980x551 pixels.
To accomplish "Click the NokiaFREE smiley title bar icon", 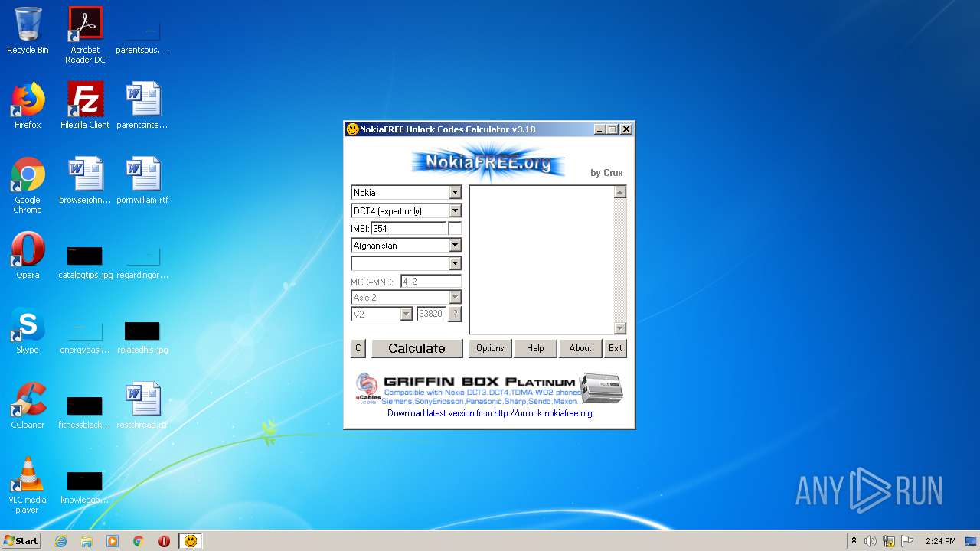I will 353,129.
